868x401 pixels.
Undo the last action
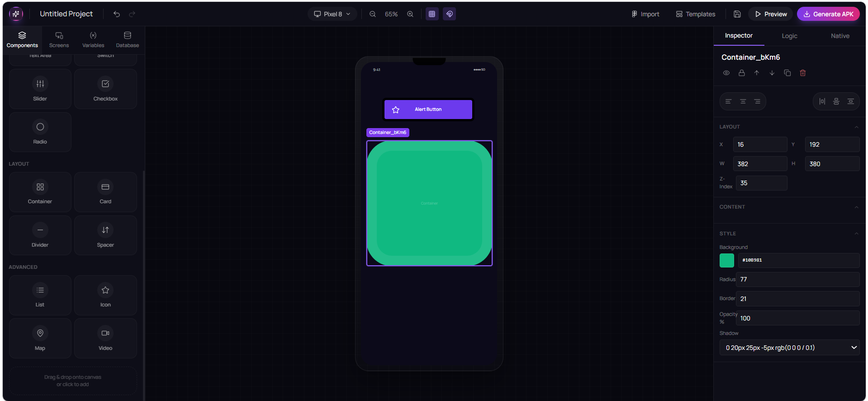(x=117, y=14)
